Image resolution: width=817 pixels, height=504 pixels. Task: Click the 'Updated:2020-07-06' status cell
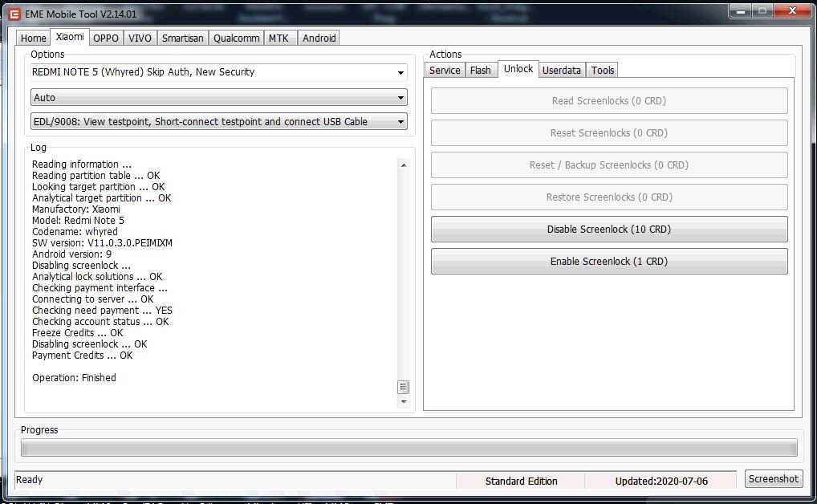coord(661,481)
